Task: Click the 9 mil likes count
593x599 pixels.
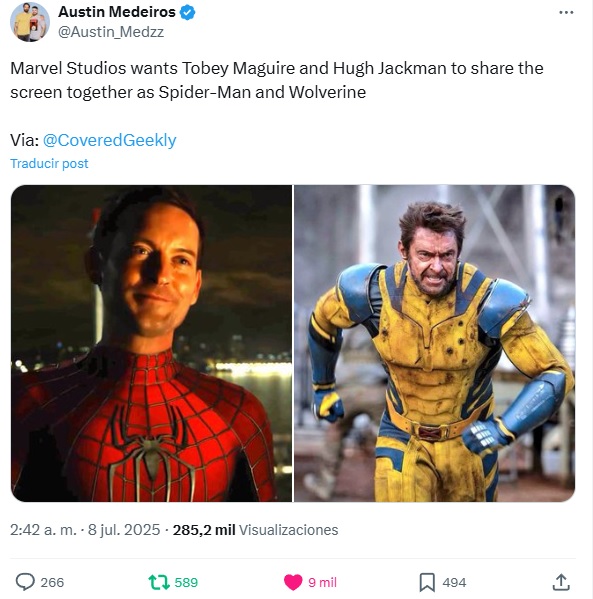Action: (x=322, y=583)
